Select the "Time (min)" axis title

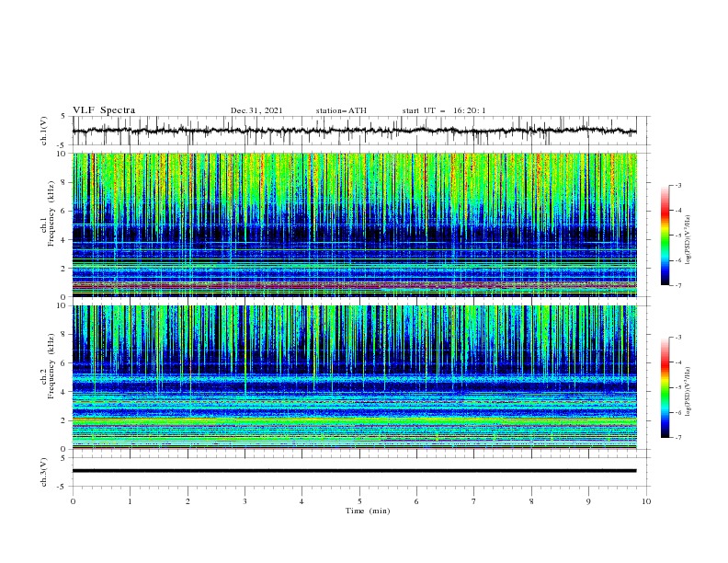coord(368,511)
